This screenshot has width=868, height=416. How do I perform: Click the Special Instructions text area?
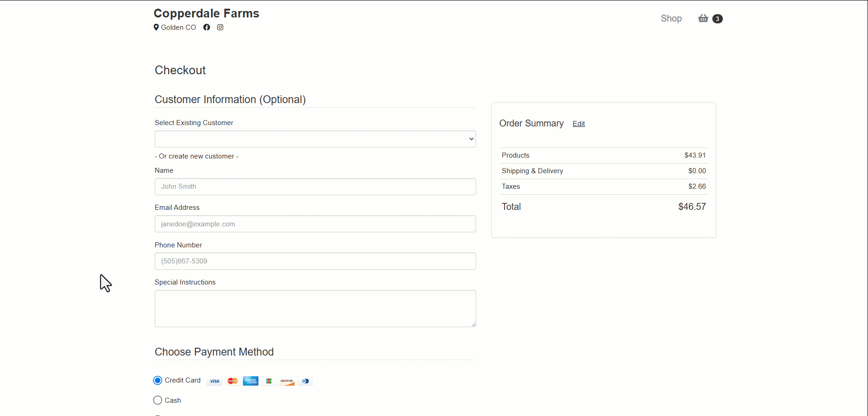[315, 308]
